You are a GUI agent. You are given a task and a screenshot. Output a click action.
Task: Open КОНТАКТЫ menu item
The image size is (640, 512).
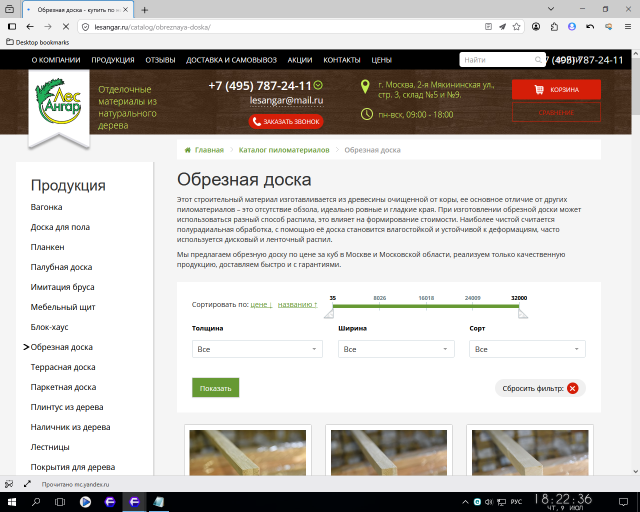click(342, 60)
